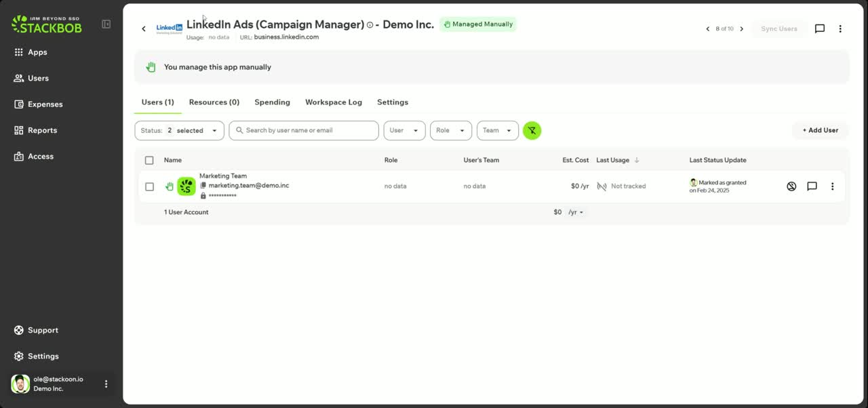Click the Add User button
This screenshot has height=408, width=868.
821,131
